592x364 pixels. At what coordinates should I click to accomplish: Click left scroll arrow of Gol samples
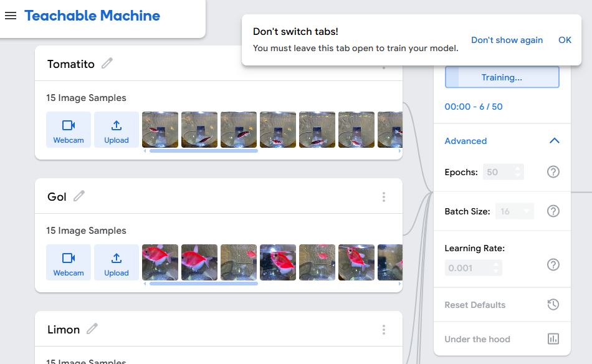pyautogui.click(x=145, y=284)
